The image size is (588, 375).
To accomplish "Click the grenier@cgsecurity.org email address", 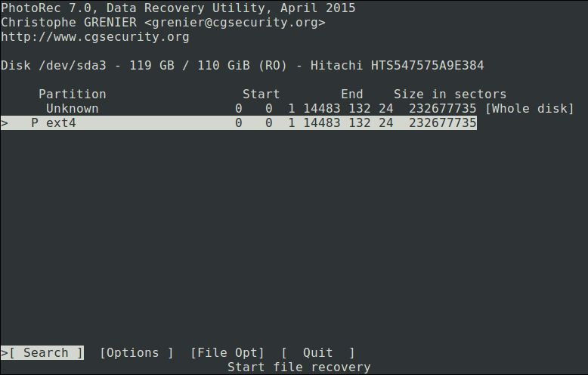I will tap(234, 22).
